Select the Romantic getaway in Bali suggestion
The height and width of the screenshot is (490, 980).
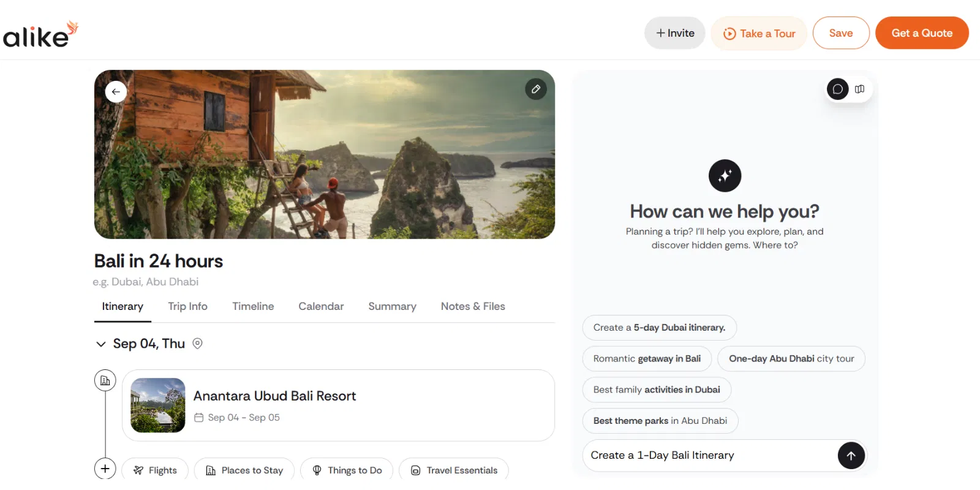pyautogui.click(x=647, y=359)
